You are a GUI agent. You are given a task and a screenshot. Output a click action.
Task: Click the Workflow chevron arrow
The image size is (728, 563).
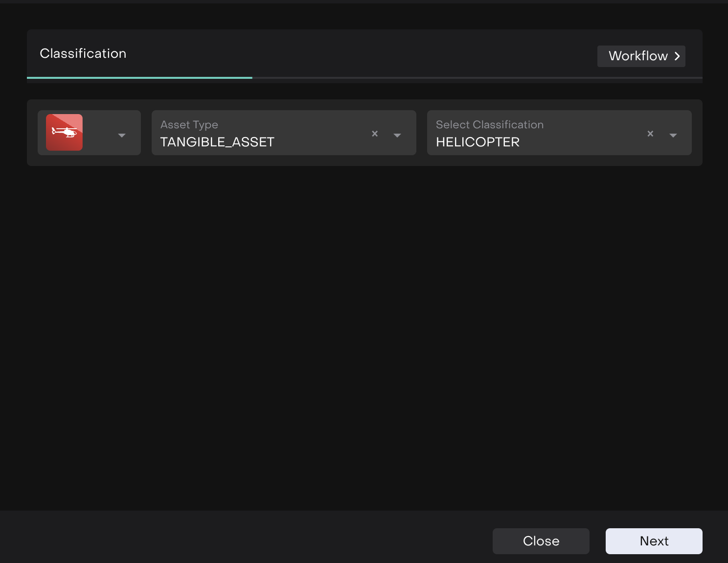tap(678, 56)
